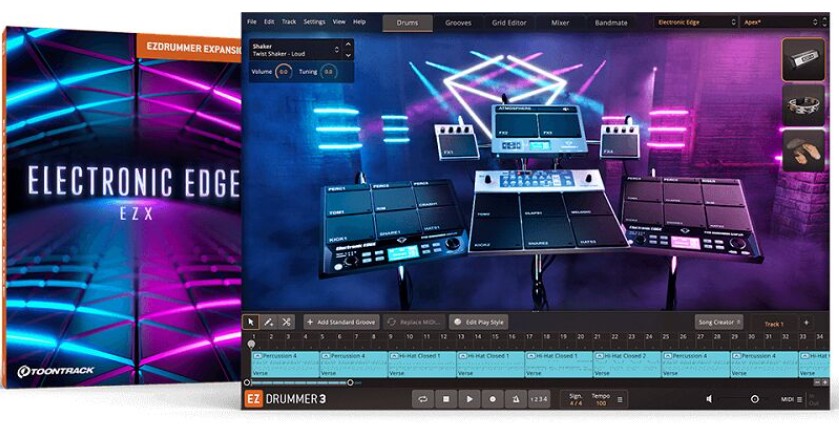Click the KICK2 pad on center kit
839x430 pixels.
[495, 234]
